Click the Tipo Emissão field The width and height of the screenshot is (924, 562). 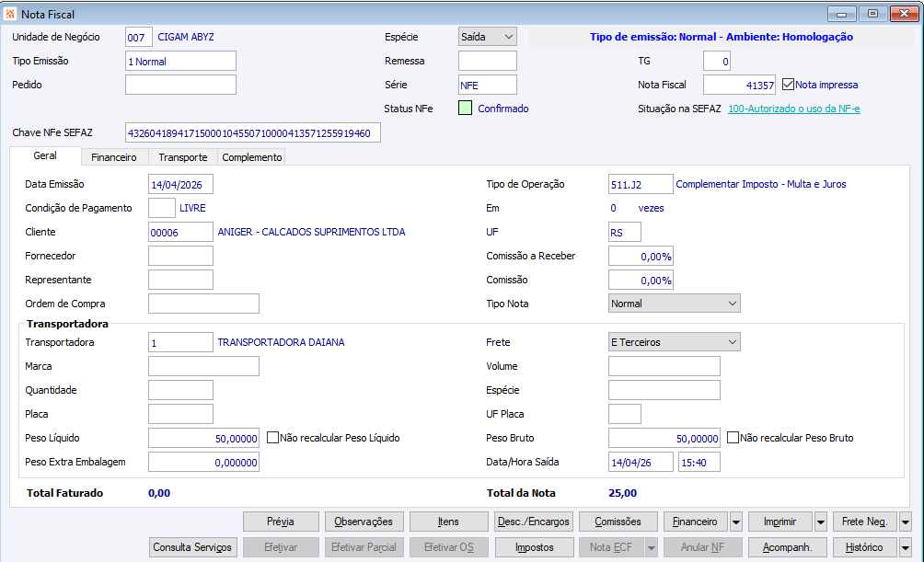(x=180, y=61)
